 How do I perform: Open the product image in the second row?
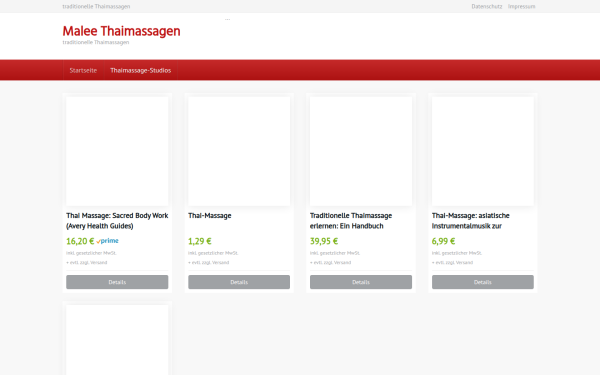pos(117,340)
